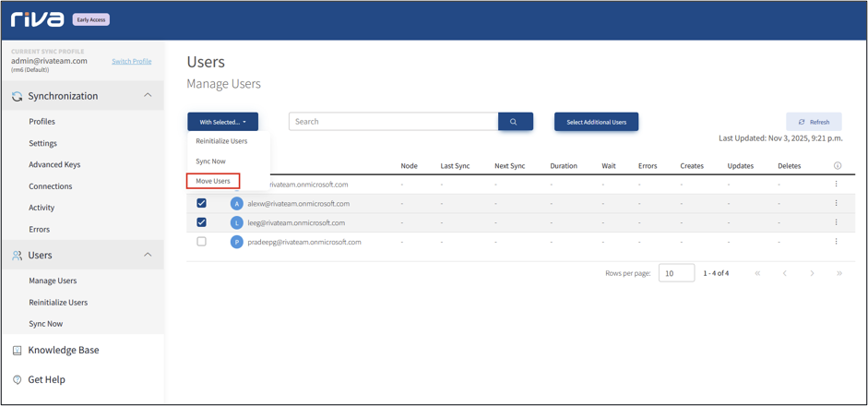
Task: Go to first page of results
Action: pyautogui.click(x=757, y=273)
